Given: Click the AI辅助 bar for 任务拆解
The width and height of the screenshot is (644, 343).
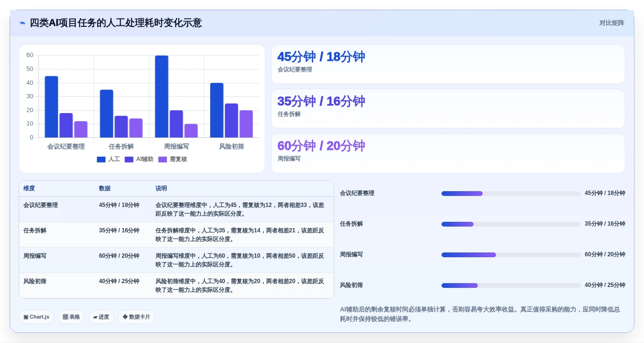Looking at the screenshot, I should tap(121, 127).
